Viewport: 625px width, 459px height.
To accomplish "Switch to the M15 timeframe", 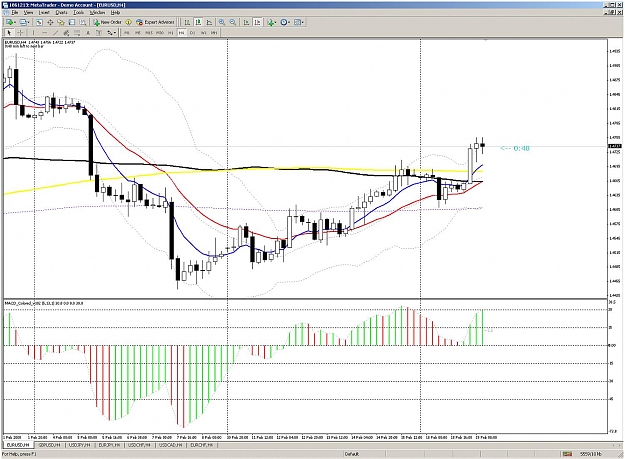I will tap(149, 33).
